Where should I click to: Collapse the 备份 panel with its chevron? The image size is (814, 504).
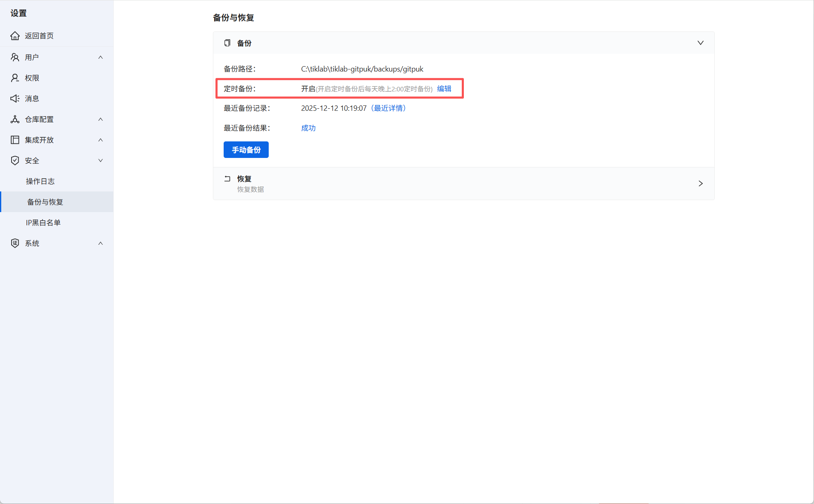coord(700,43)
